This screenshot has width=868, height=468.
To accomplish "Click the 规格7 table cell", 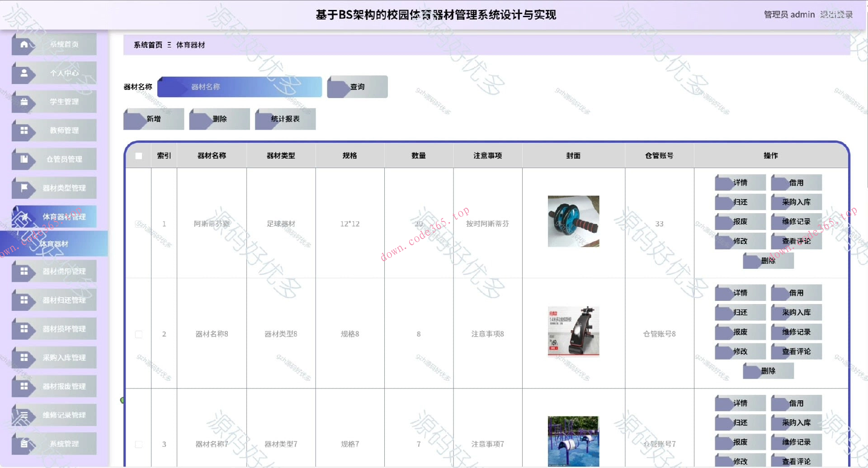I will pos(350,444).
